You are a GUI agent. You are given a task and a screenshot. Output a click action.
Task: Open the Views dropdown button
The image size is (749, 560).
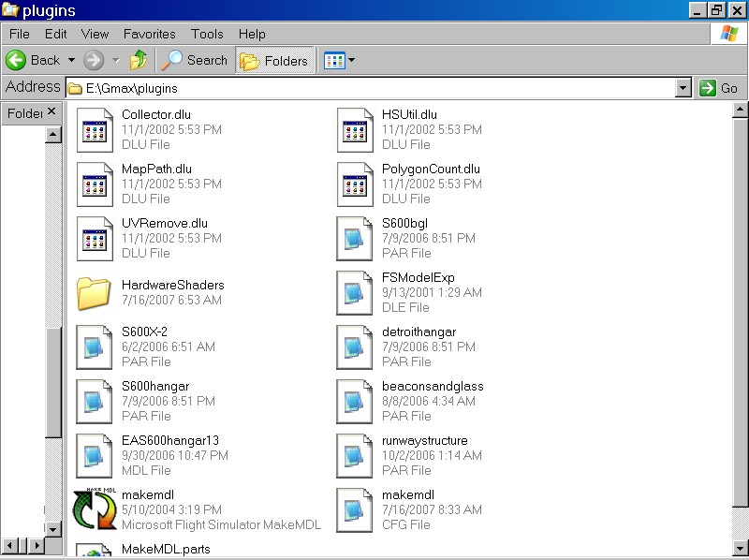click(339, 61)
